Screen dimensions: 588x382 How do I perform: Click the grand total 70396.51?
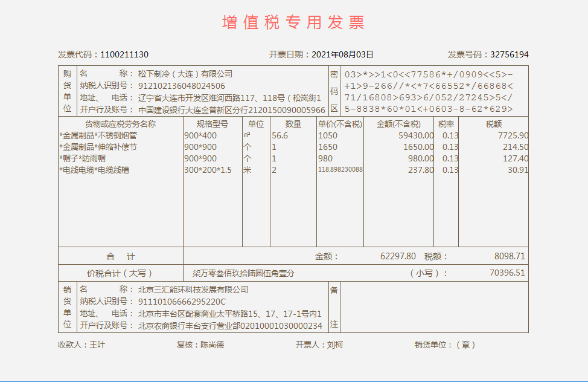tap(507, 273)
